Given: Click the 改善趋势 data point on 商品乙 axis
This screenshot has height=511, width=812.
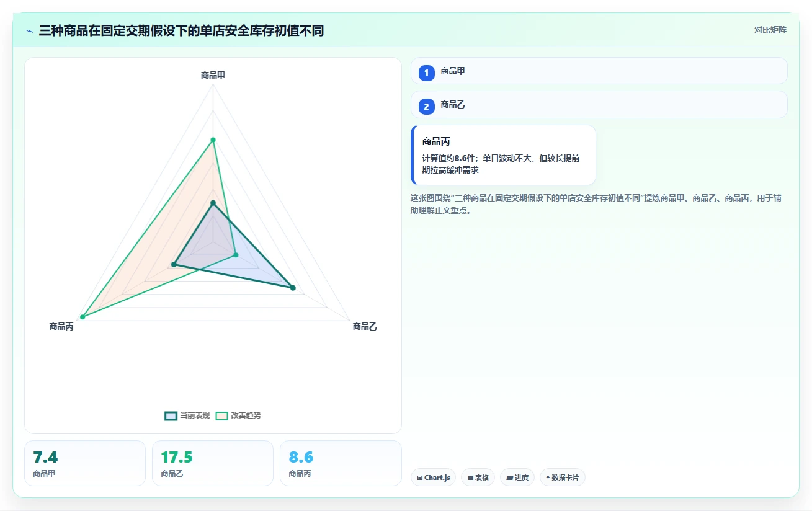Looking at the screenshot, I should click(x=236, y=255).
